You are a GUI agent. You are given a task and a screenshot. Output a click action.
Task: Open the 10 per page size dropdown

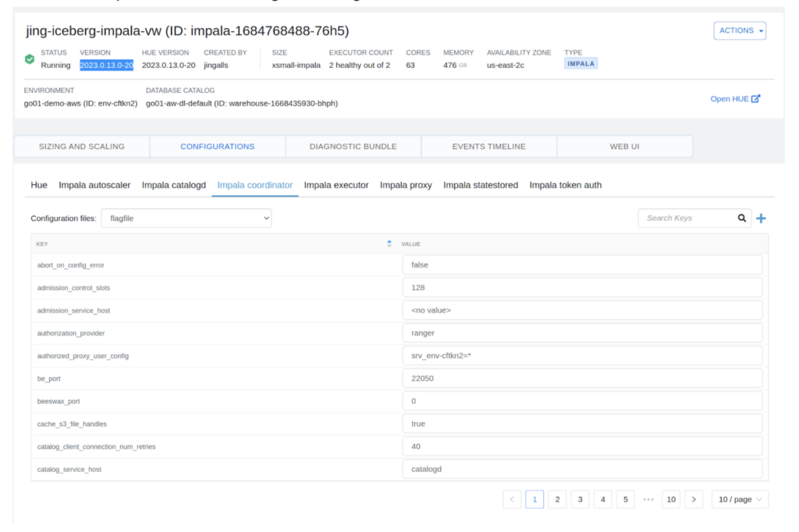coord(739,498)
